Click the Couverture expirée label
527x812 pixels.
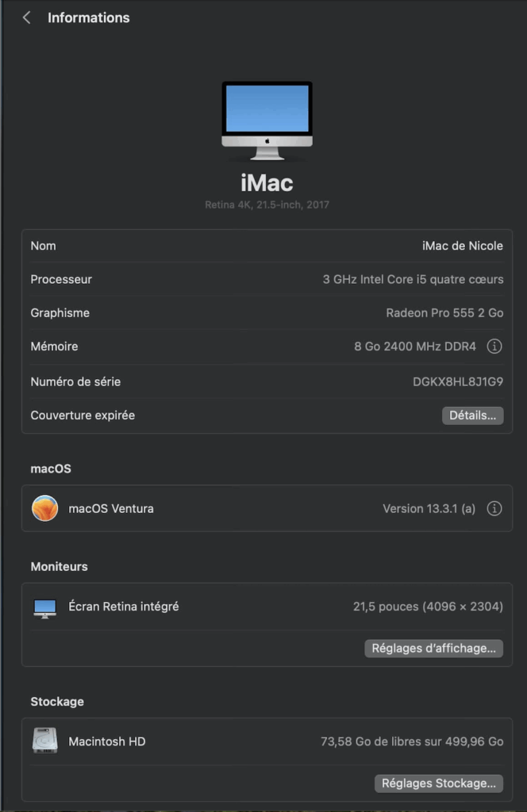point(83,416)
